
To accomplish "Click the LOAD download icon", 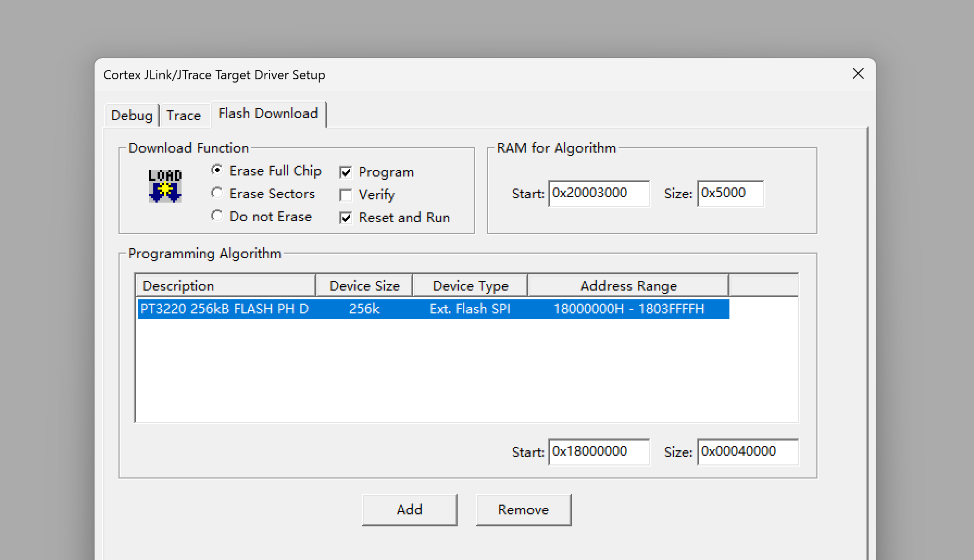I will [165, 186].
